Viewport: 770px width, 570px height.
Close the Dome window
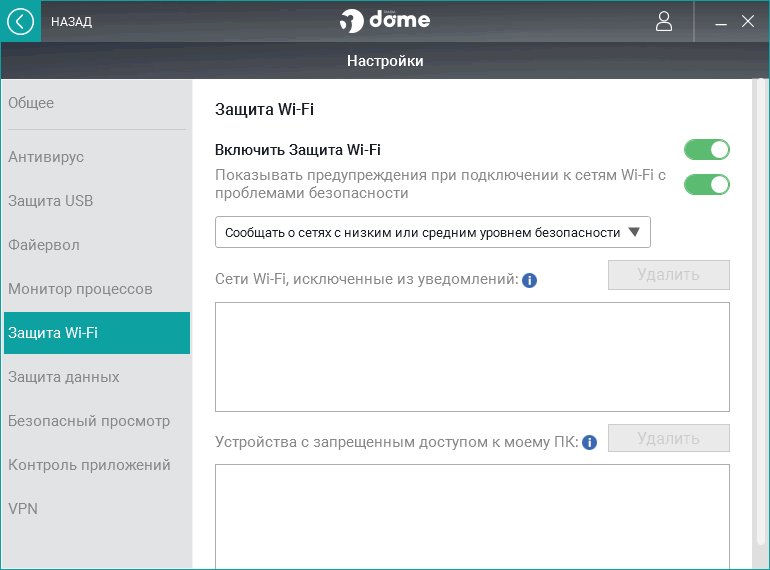point(748,21)
